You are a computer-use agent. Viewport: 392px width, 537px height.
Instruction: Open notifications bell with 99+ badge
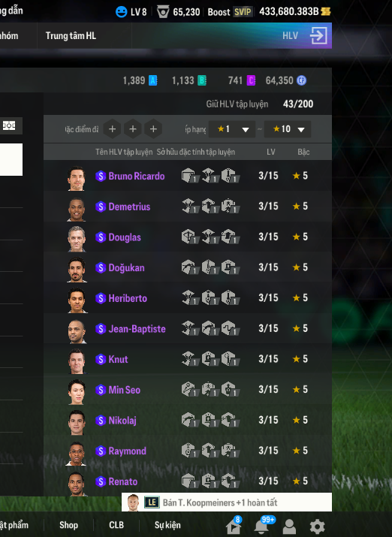[262, 525]
